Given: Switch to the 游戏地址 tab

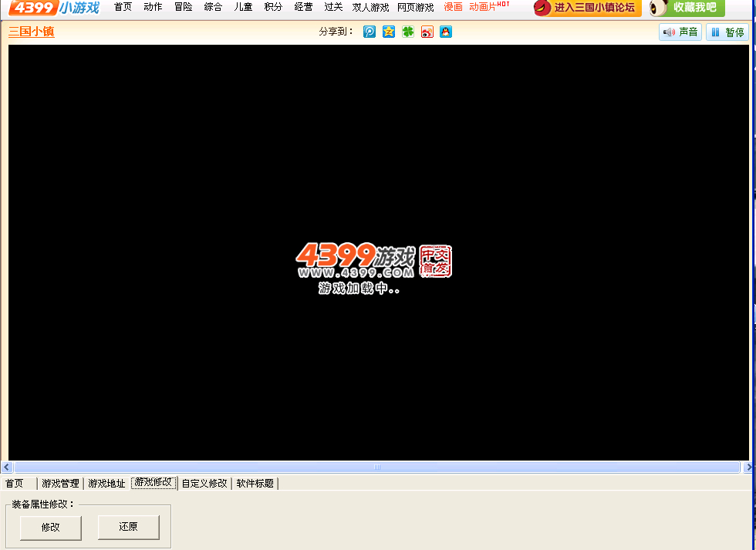Looking at the screenshot, I should pyautogui.click(x=106, y=483).
